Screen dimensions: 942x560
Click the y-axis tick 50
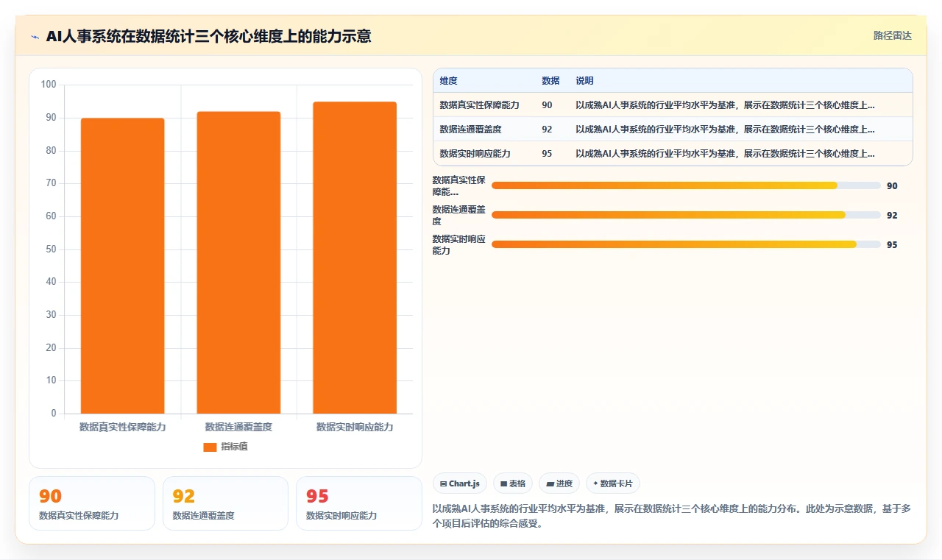(x=51, y=249)
